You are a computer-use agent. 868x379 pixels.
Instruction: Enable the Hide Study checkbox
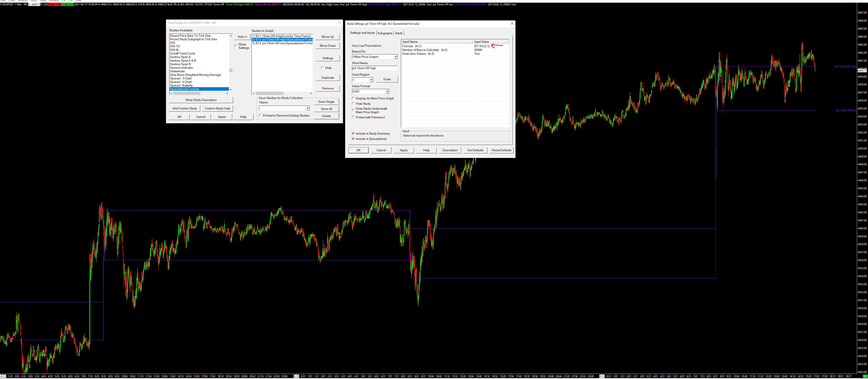point(353,104)
